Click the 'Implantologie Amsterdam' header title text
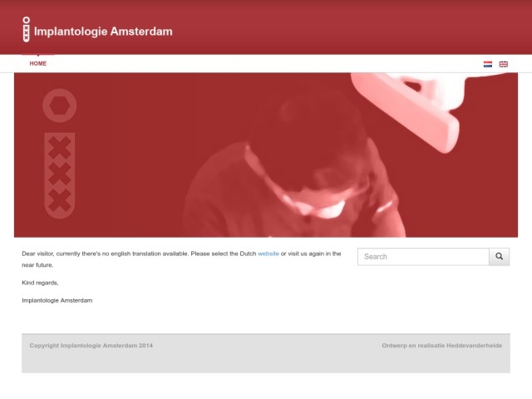The width and height of the screenshot is (532, 399). click(103, 32)
